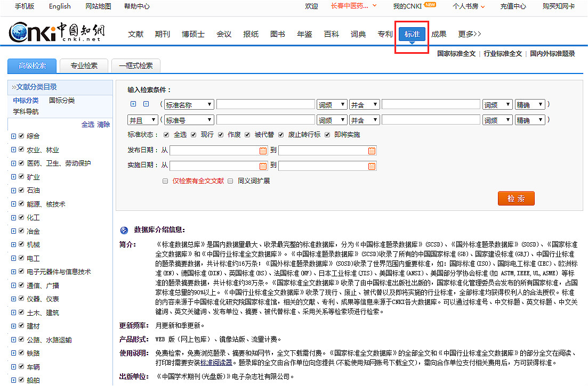Expand the 土木、建筑 tree node
Screen dimensions: 588x386
[13, 312]
